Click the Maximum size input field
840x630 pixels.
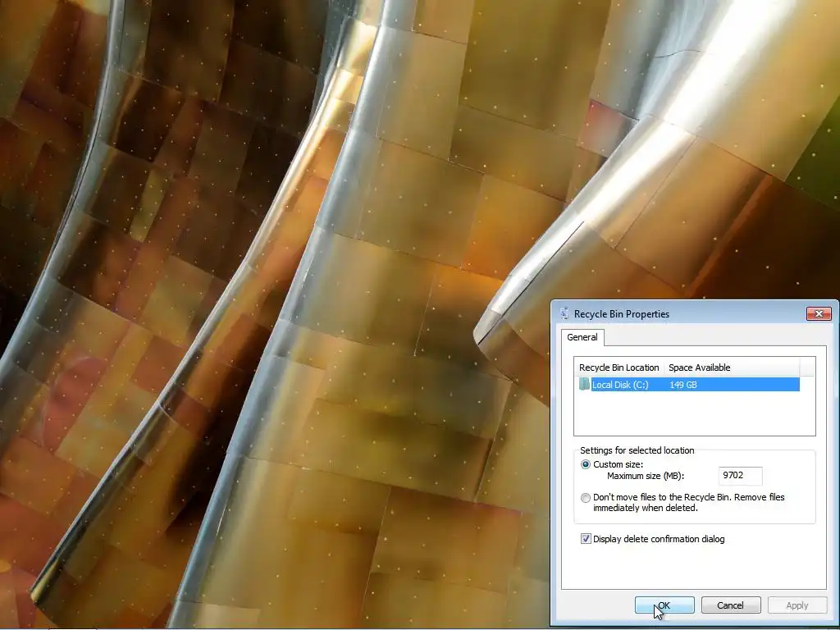740,476
